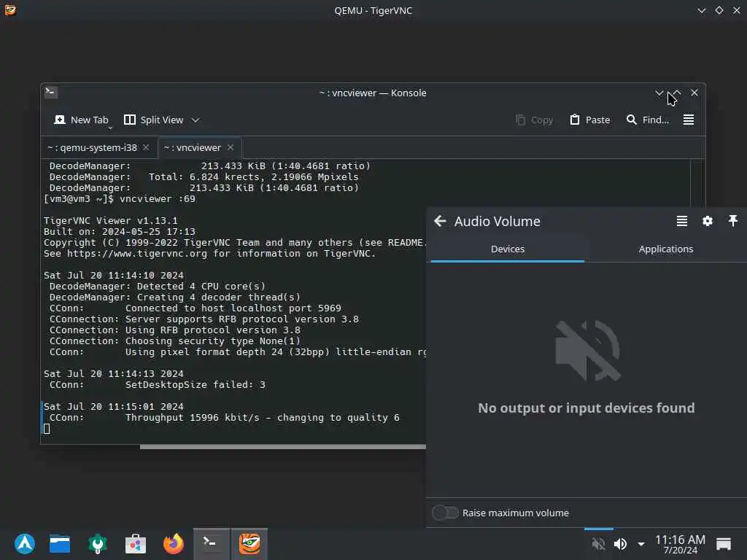Click the Konsole terminal vertical scrollbar
Viewport: 747px width, 560px height.
(x=697, y=183)
